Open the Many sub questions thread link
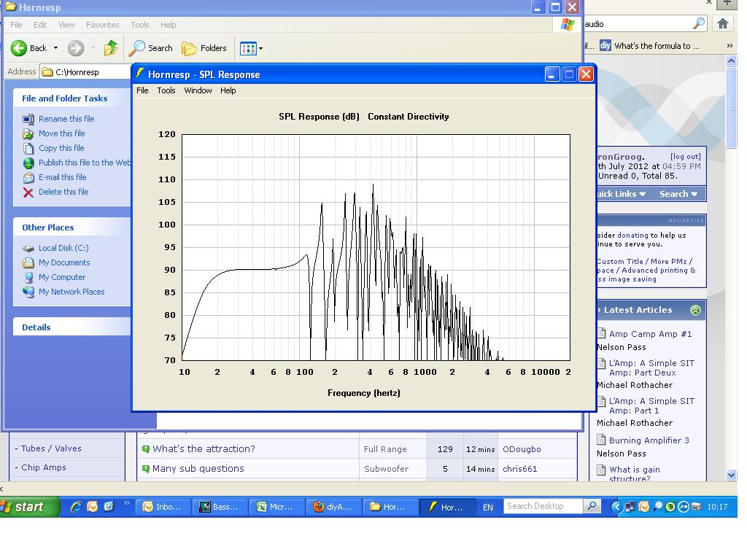The height and width of the screenshot is (560, 747). [x=198, y=469]
